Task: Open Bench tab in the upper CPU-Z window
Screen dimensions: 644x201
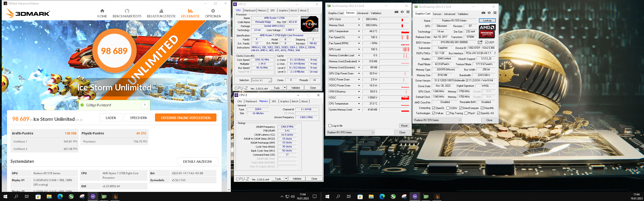Action: tap(294, 10)
